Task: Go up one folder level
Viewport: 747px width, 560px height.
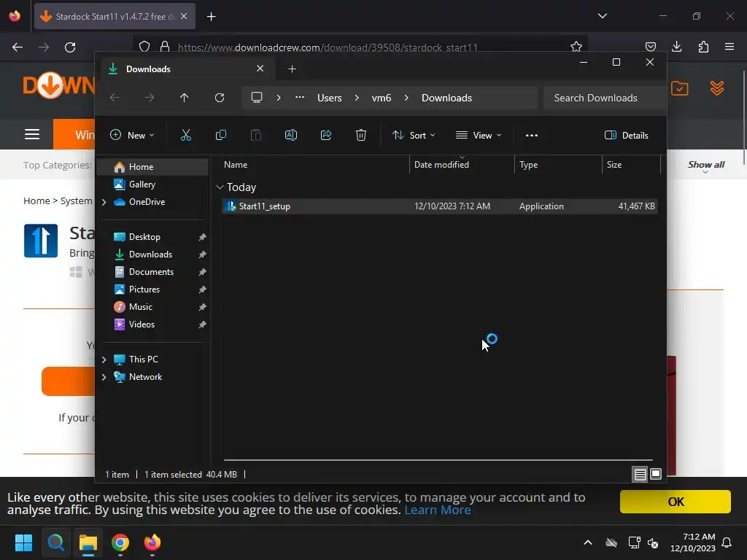Action: tap(184, 98)
